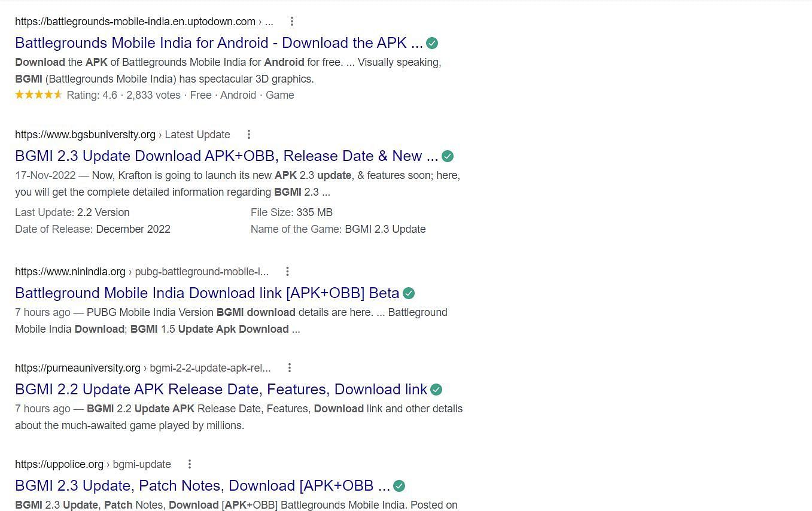
Task: Open the three-dot menu for the ninindia.org result
Action: (x=287, y=272)
